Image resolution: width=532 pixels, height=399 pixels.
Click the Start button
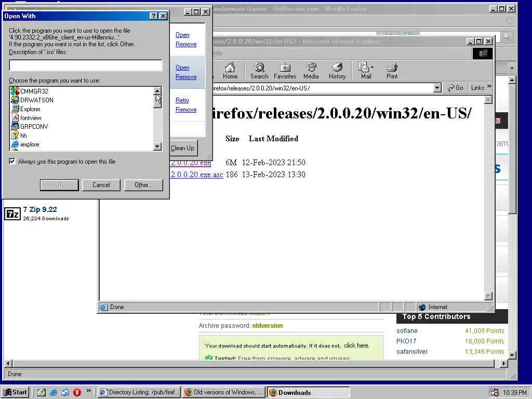tap(16, 392)
